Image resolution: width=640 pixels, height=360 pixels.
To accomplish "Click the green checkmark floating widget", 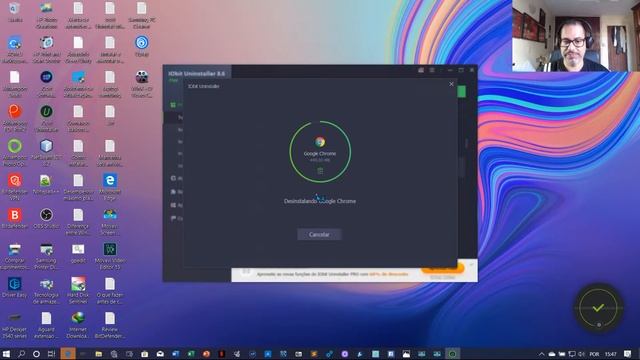I will pos(598,308).
